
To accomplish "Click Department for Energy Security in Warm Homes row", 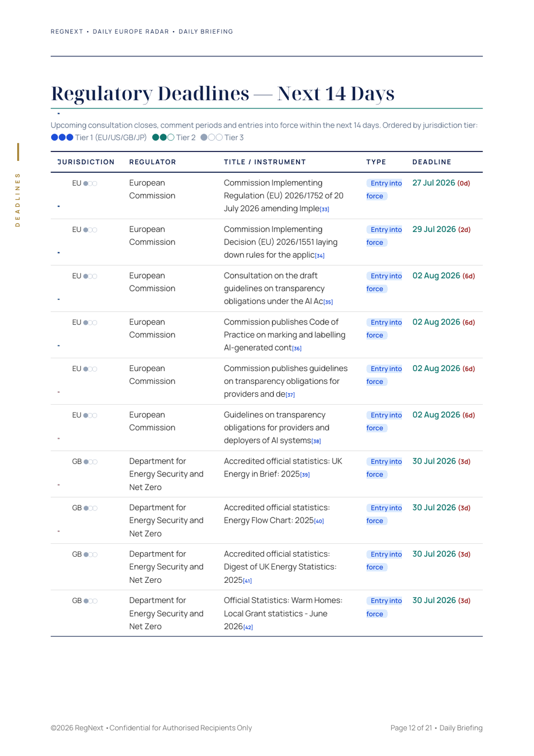I will point(166,614).
